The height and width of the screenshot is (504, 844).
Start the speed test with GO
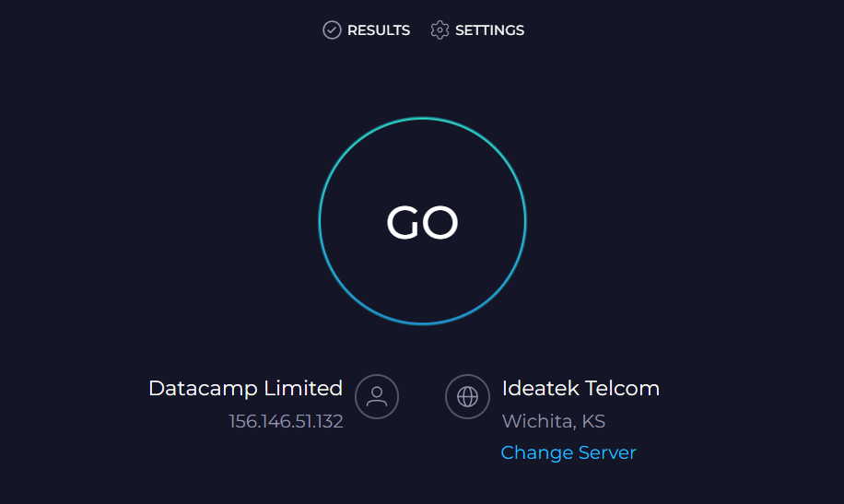423,222
